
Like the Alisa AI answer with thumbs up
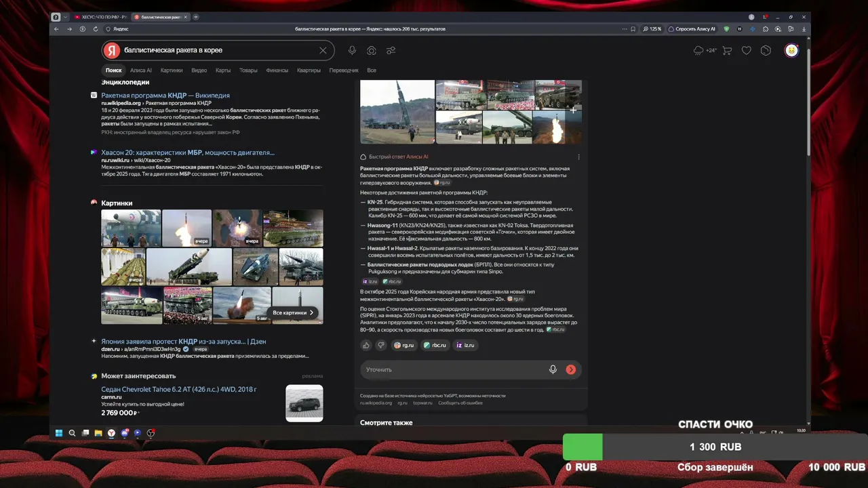(x=366, y=345)
